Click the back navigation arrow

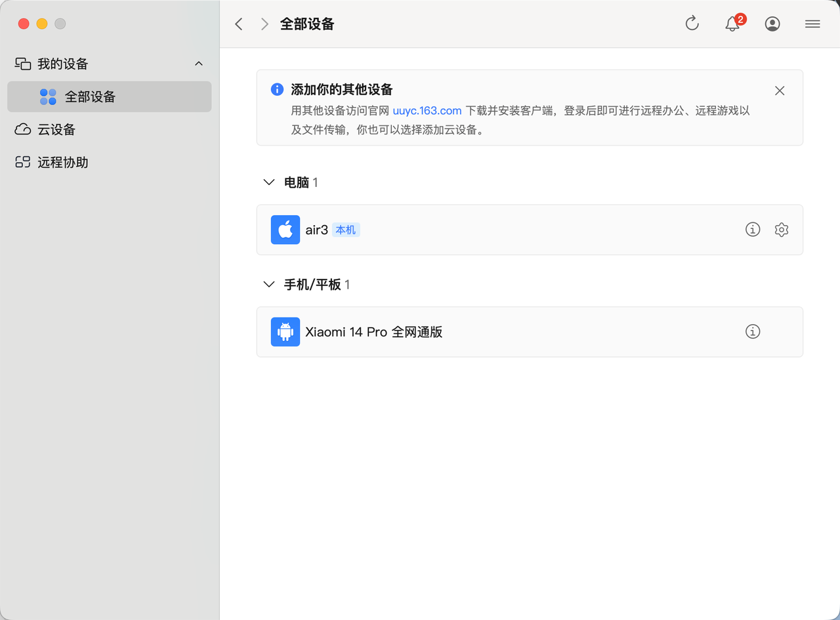click(x=238, y=24)
